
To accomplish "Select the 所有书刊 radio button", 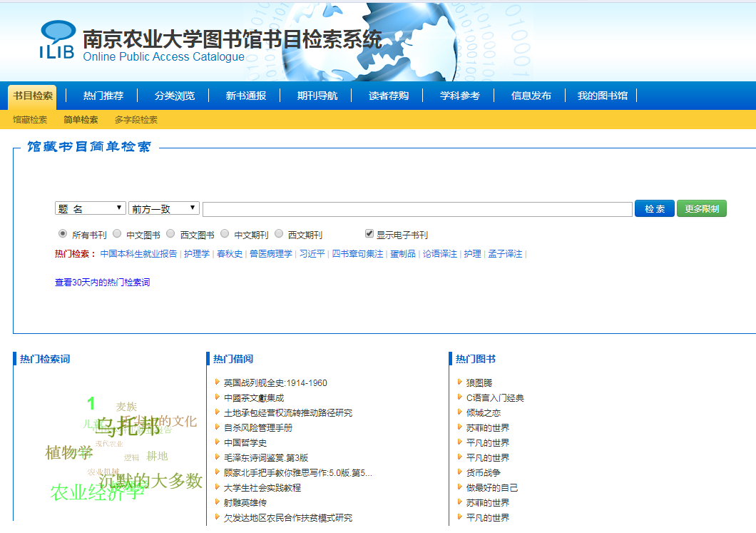I will (x=63, y=234).
